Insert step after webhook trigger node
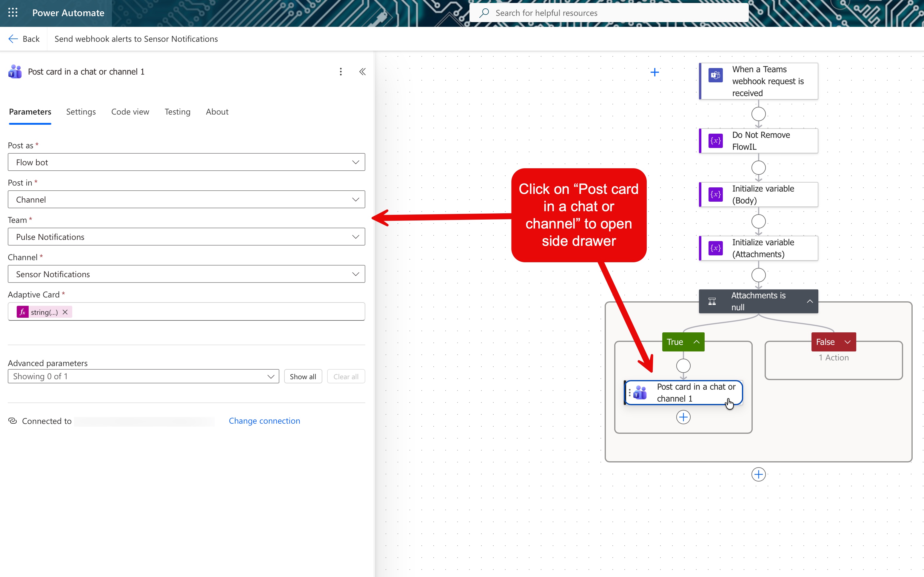 pos(758,114)
